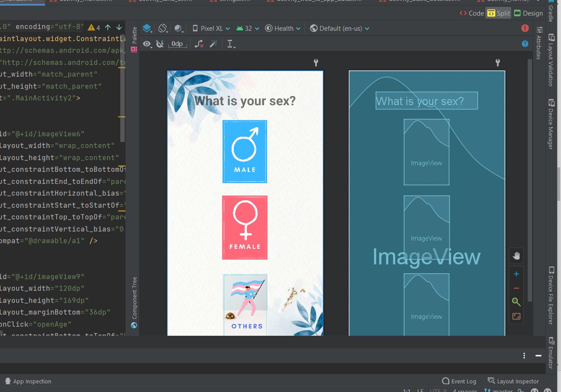Image resolution: width=561 pixels, height=392 pixels.
Task: Zoom to fit screen in design surface
Action: [516, 316]
